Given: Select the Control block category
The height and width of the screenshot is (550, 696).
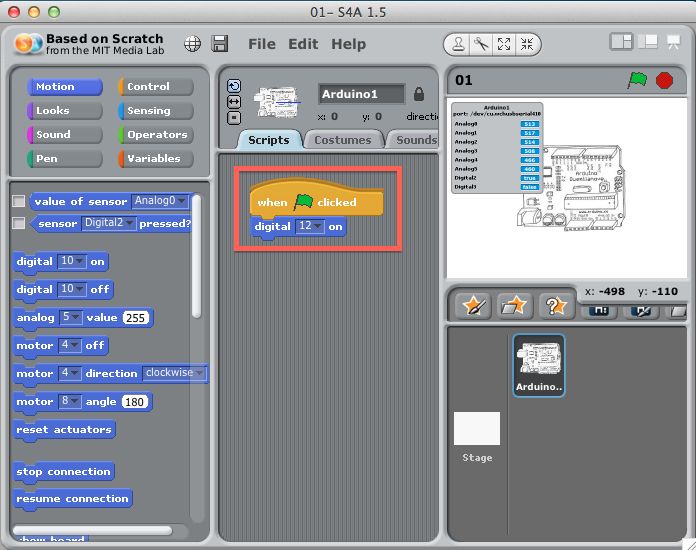Looking at the screenshot, I should 156,87.
